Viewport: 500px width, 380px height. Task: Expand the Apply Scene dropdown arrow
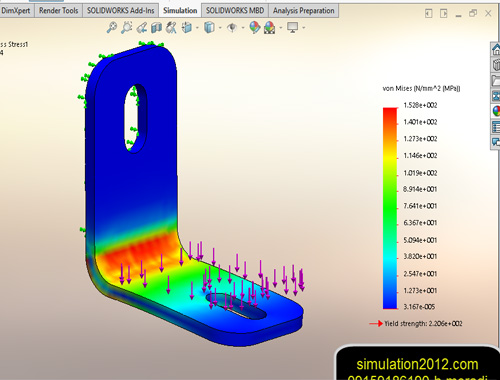[x=281, y=28]
